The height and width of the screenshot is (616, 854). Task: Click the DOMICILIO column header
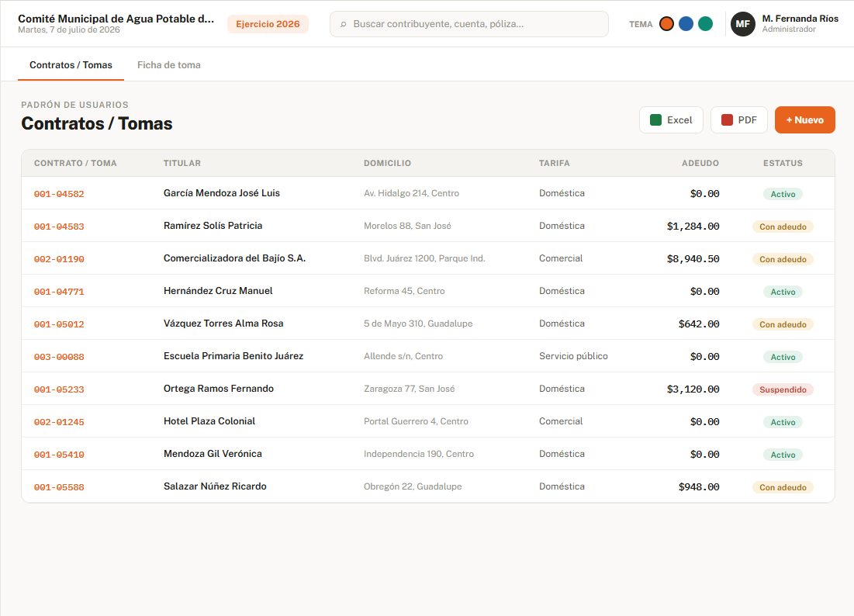coord(387,163)
